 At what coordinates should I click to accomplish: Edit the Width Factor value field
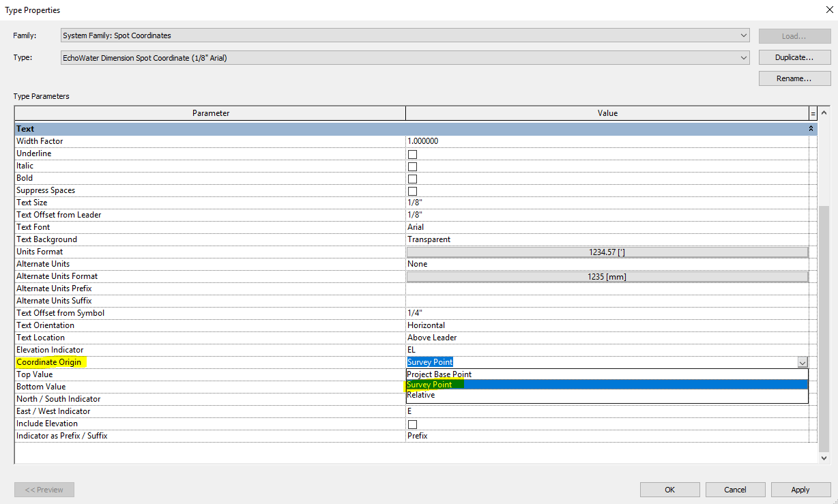click(478, 140)
